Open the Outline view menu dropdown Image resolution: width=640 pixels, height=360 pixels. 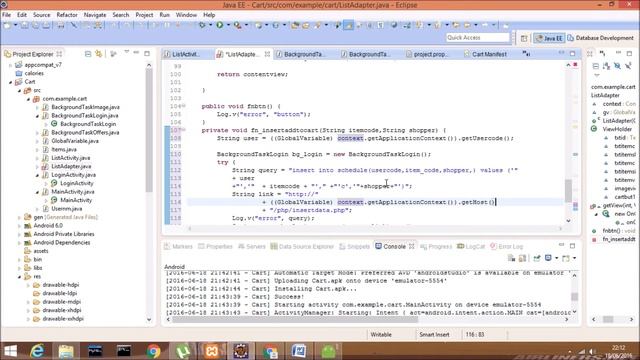(x=597, y=76)
